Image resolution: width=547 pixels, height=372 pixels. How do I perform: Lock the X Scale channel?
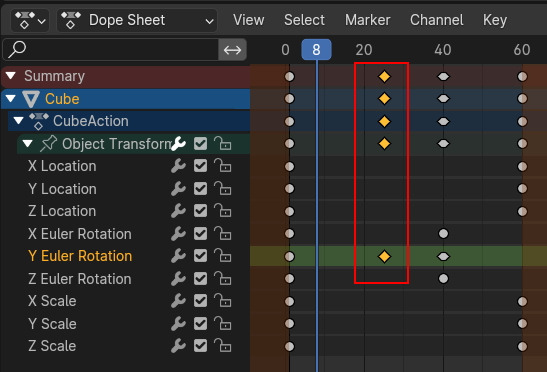coord(223,301)
